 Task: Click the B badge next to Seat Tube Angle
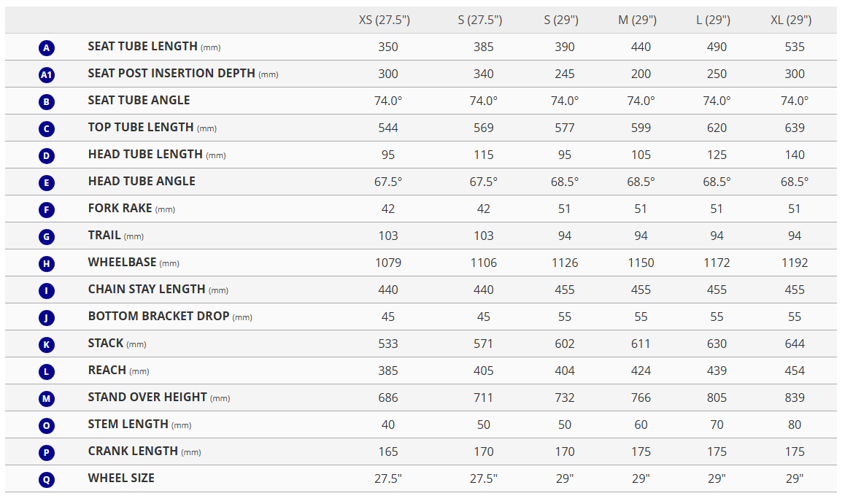47,102
